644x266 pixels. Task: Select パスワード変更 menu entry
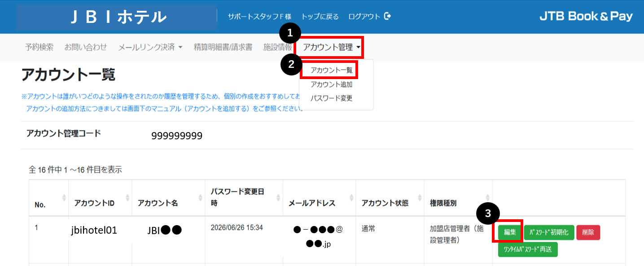331,98
